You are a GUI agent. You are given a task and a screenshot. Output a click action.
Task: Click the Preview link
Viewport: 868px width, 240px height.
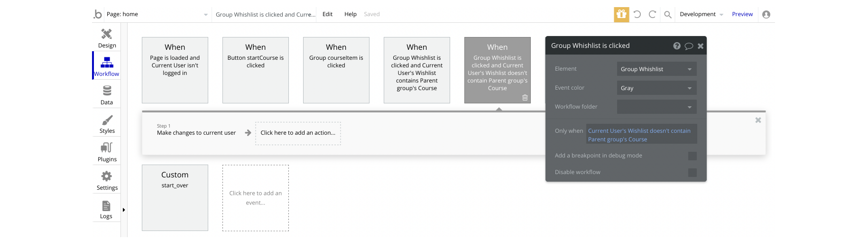(x=742, y=14)
